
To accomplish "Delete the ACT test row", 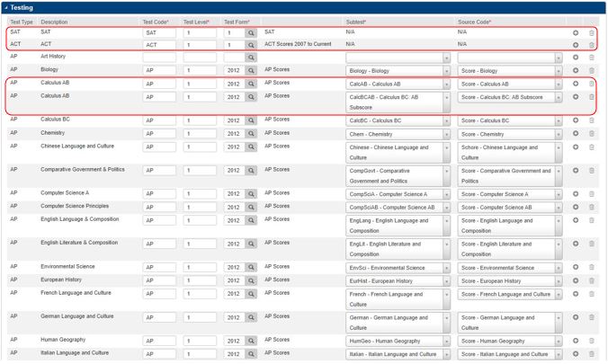I will click(x=591, y=44).
